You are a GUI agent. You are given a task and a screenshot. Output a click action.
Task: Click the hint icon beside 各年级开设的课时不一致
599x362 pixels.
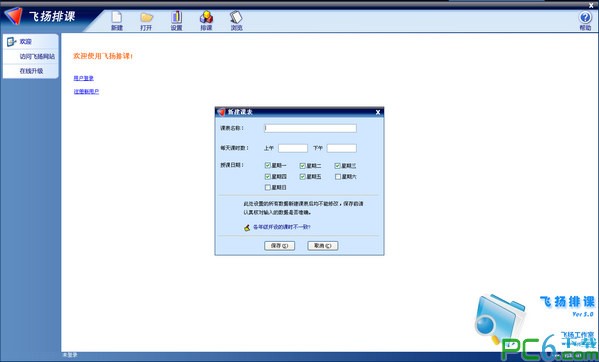pyautogui.click(x=247, y=227)
